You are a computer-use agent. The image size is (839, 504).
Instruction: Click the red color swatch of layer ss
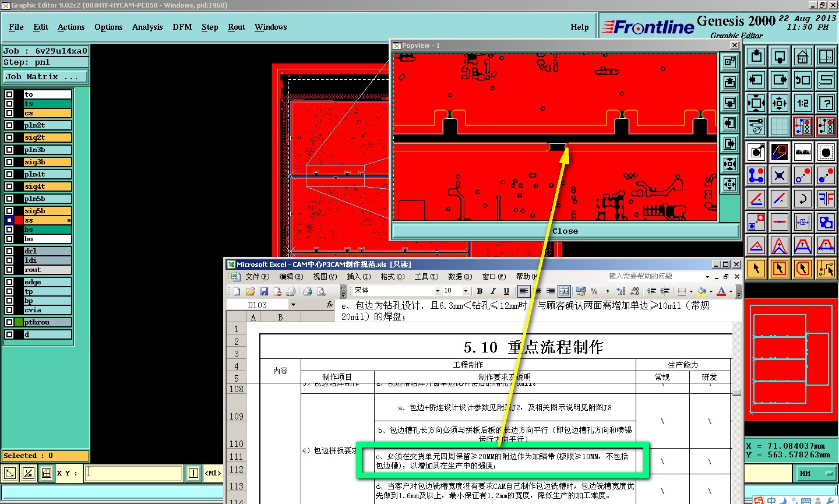19,220
